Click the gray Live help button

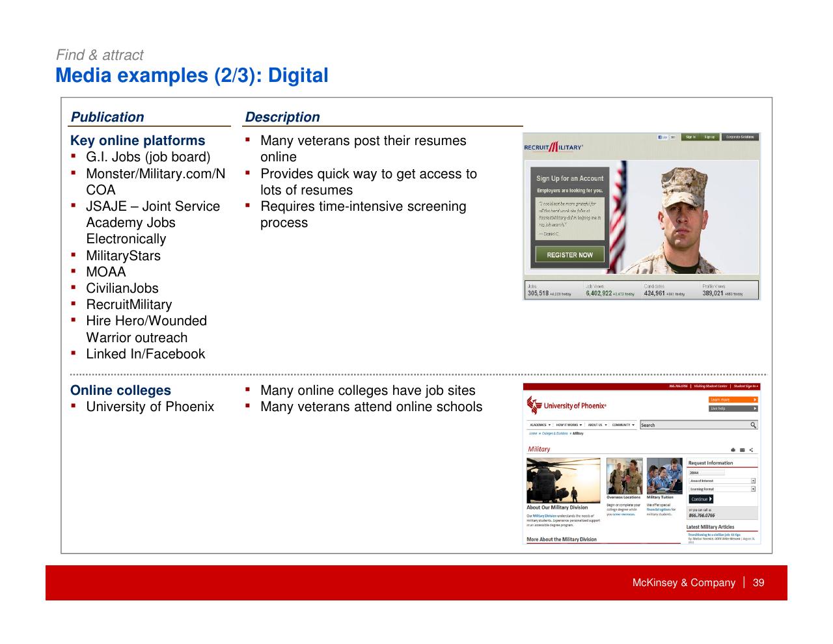[733, 409]
